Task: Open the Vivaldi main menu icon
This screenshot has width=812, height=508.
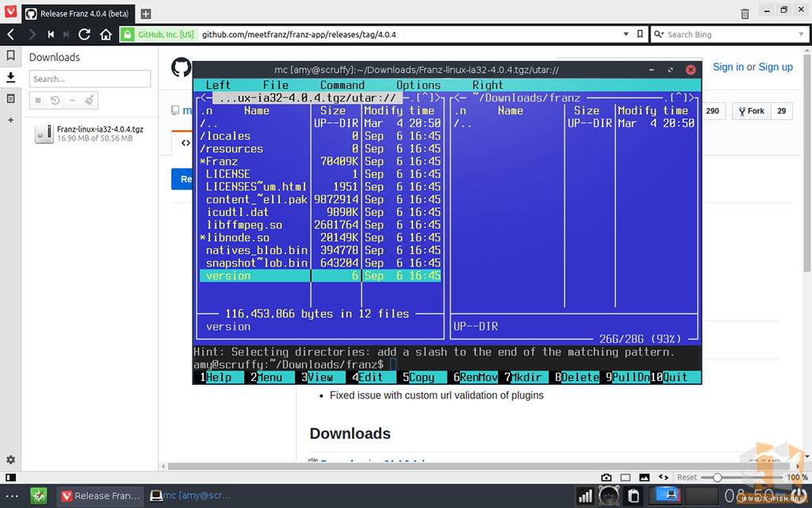Action: point(10,11)
